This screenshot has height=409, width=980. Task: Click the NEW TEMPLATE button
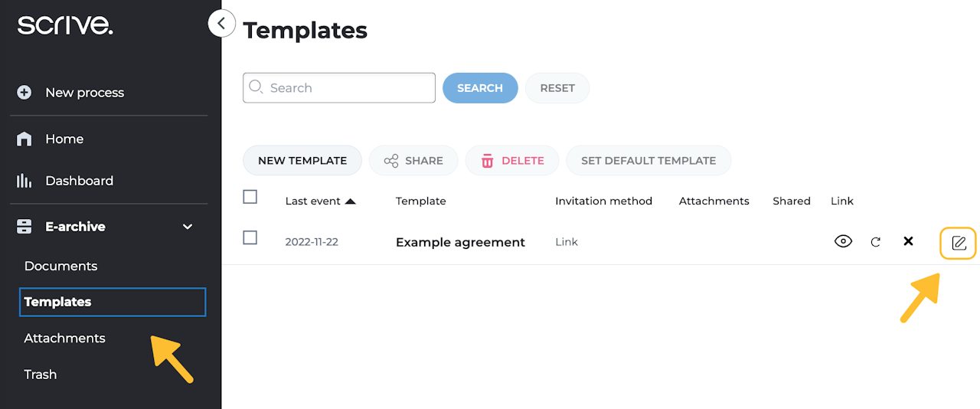tap(302, 161)
